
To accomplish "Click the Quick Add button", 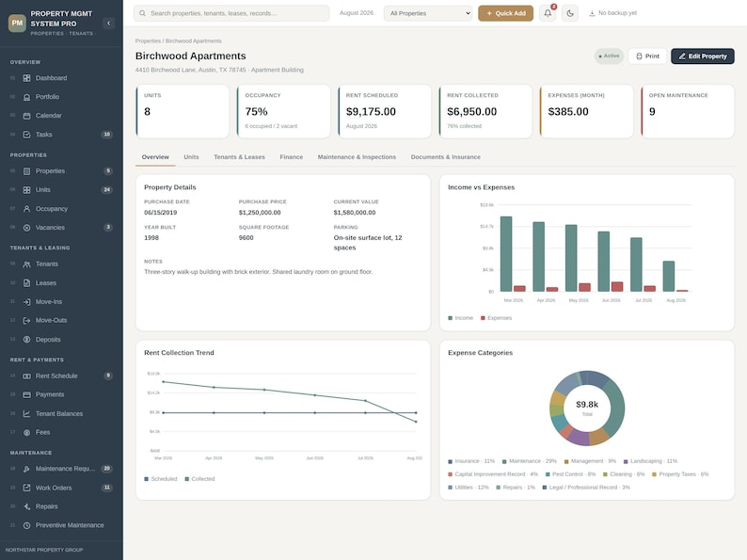I will (x=505, y=13).
